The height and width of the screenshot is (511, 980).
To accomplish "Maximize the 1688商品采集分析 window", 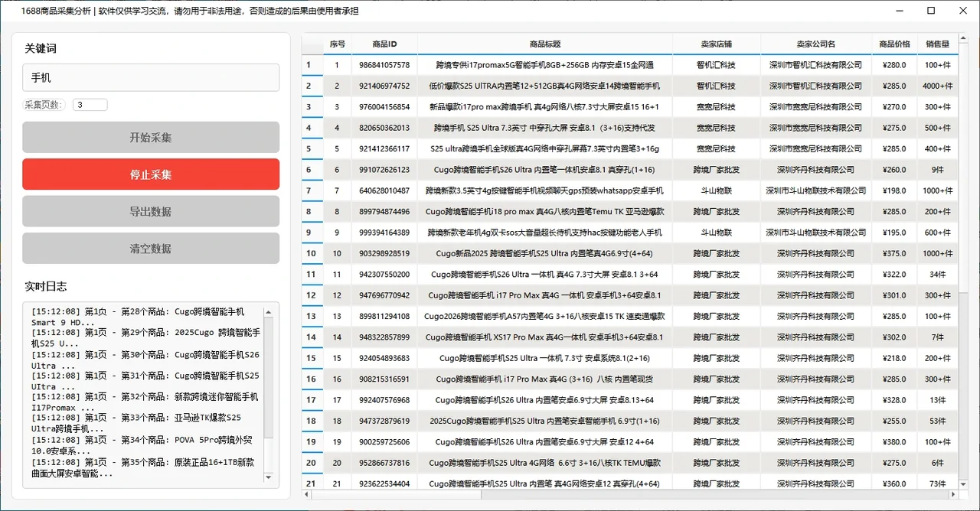I will pyautogui.click(x=931, y=11).
